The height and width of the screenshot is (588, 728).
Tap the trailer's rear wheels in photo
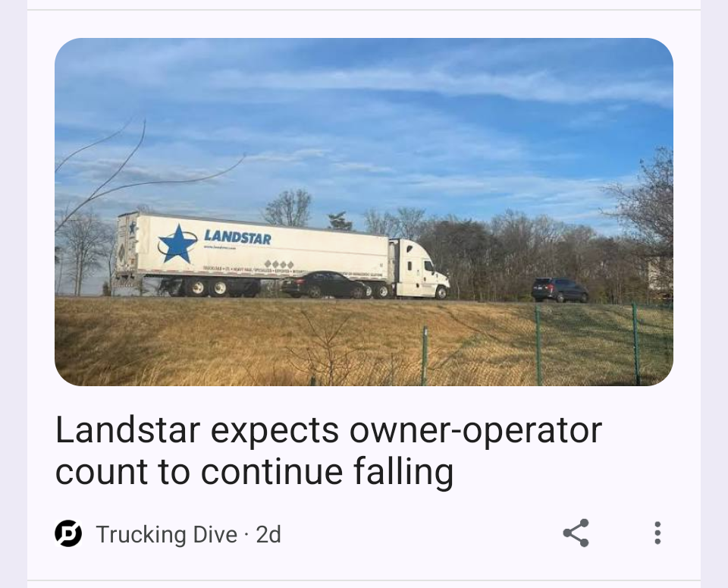pyautogui.click(x=208, y=288)
